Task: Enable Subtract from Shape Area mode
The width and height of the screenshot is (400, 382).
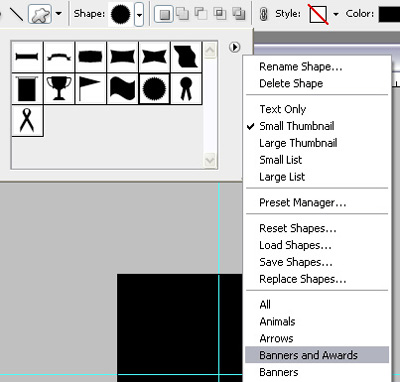Action: tap(201, 14)
